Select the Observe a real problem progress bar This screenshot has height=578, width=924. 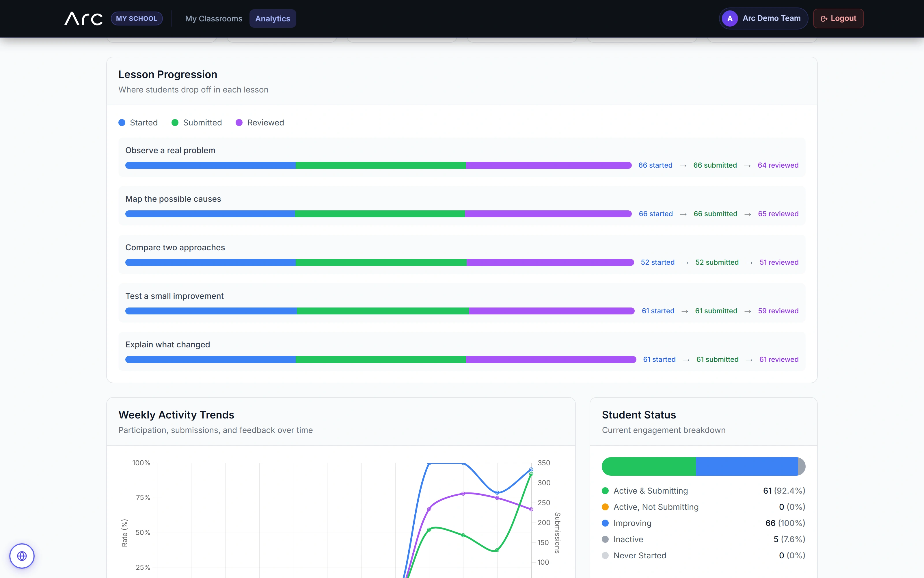pos(378,165)
